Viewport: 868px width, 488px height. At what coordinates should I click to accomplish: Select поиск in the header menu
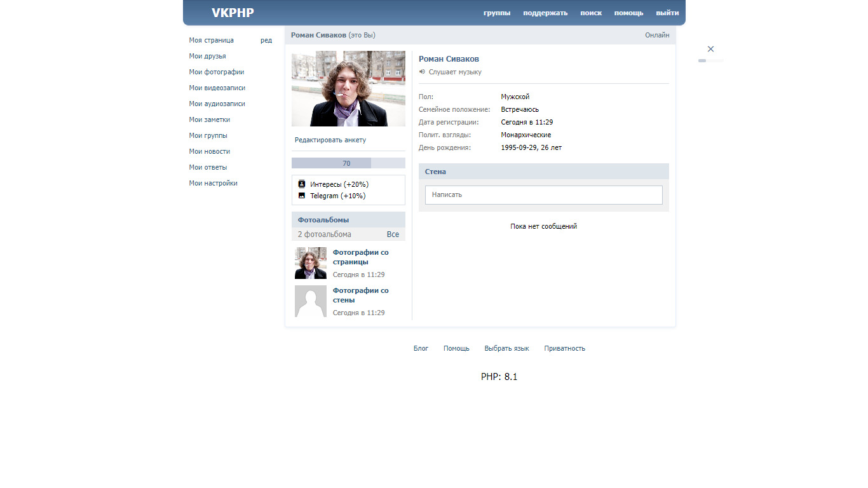click(591, 13)
